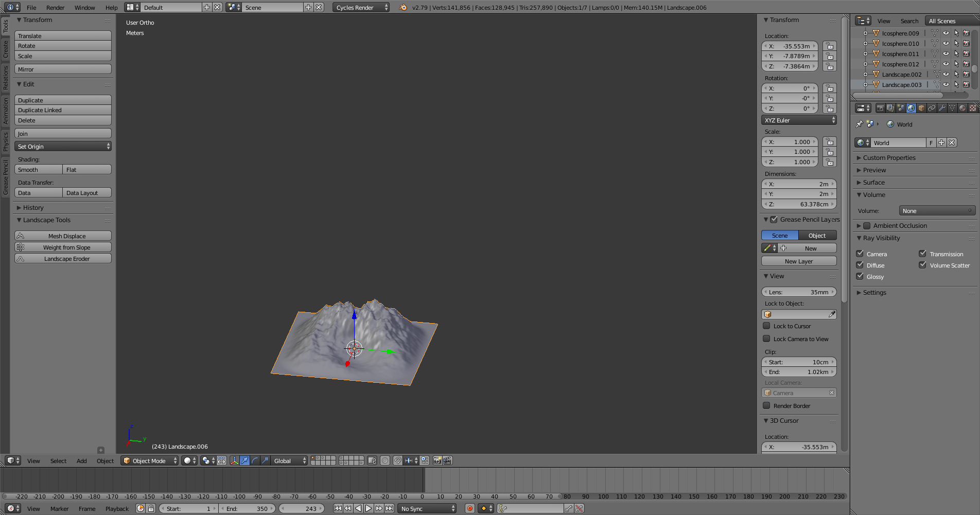Open the Render Layers properties tab

pos(890,108)
